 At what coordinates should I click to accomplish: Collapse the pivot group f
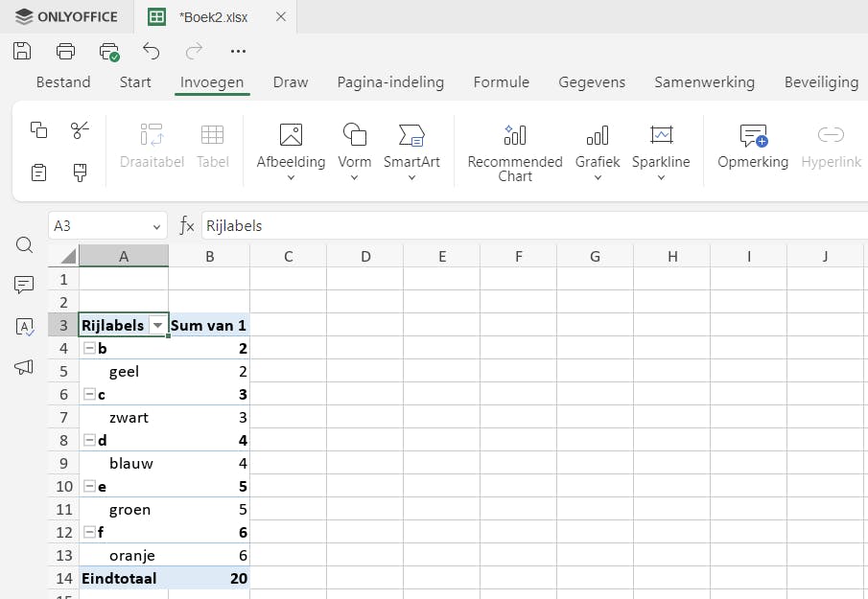[89, 533]
